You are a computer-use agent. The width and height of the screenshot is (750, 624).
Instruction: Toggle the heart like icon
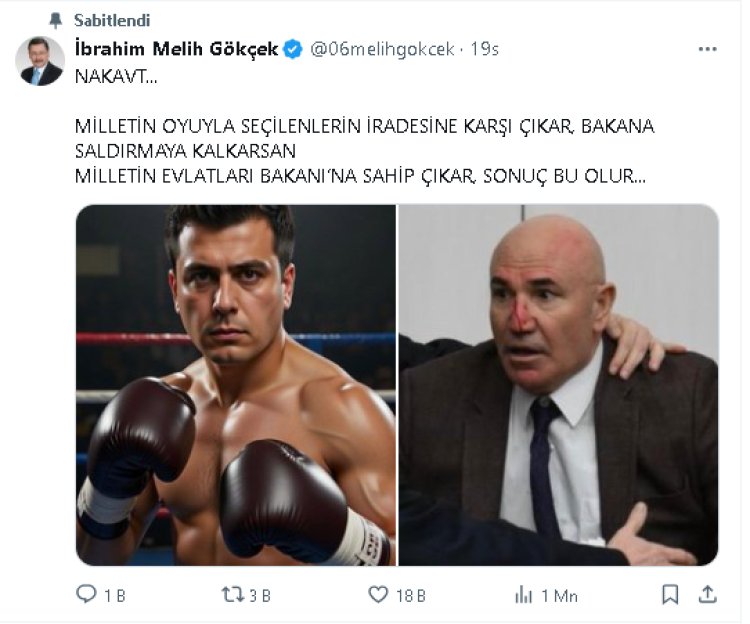pyautogui.click(x=378, y=595)
